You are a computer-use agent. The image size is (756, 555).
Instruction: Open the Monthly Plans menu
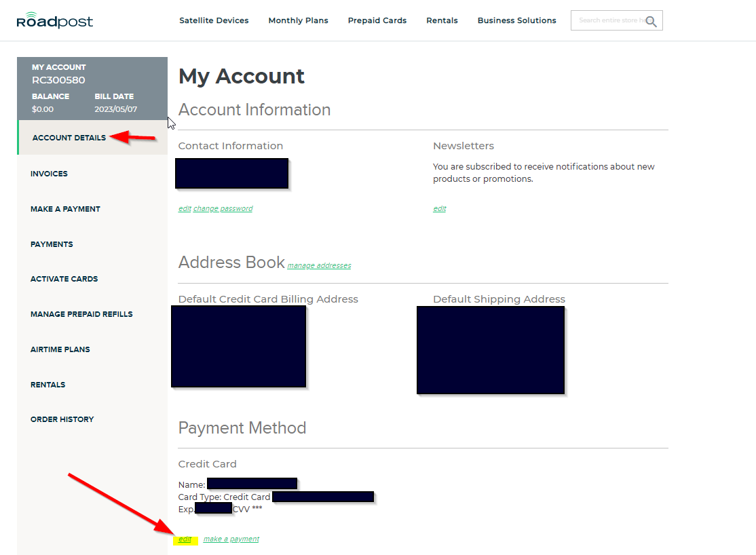point(298,20)
